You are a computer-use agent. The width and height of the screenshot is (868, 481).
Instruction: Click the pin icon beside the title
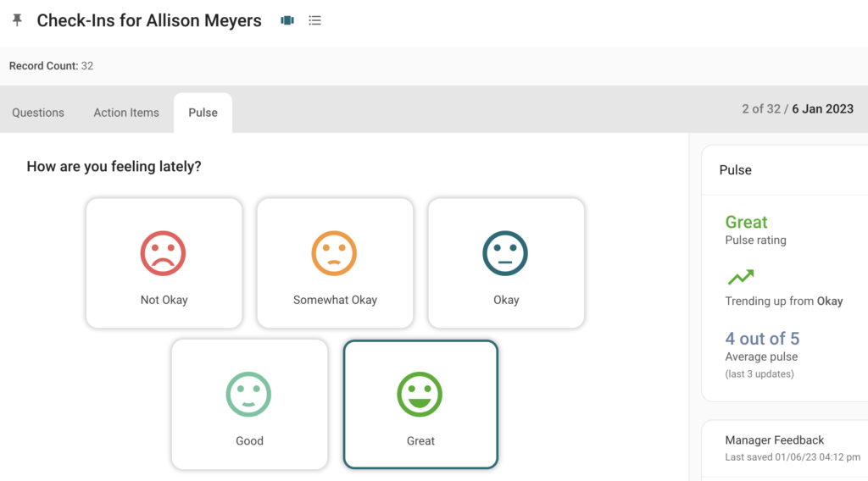coord(17,20)
